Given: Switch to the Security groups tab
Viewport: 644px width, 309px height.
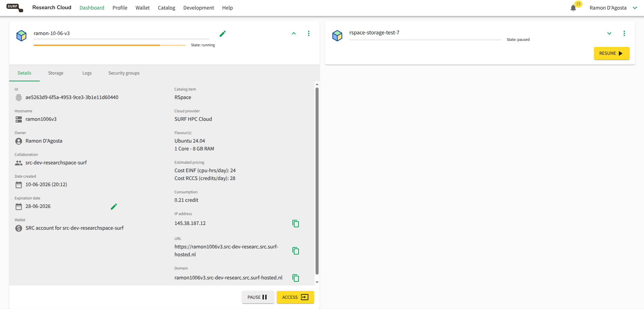Looking at the screenshot, I should 124,73.
